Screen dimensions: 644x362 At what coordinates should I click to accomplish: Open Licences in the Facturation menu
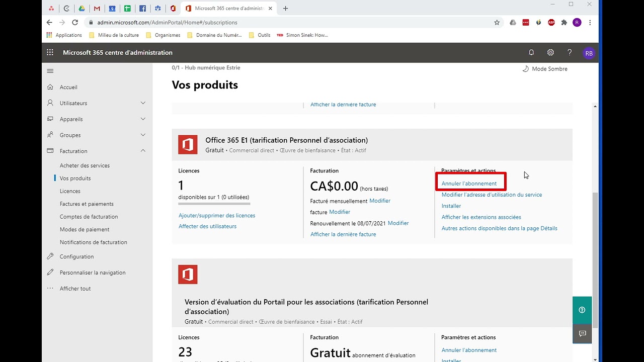70,191
